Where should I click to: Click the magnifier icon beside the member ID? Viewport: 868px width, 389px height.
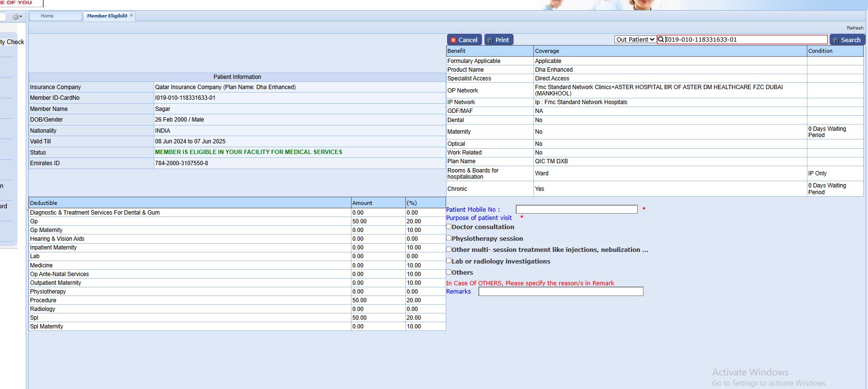(x=661, y=40)
